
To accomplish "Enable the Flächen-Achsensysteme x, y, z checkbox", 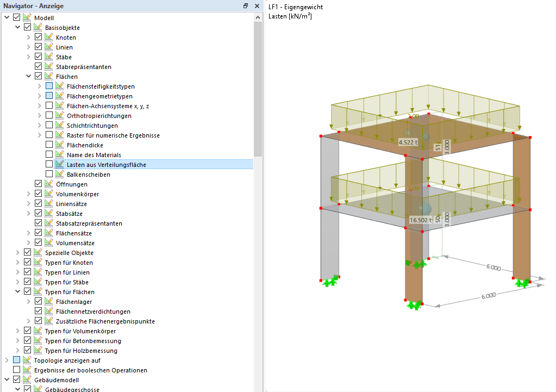I will [x=49, y=105].
